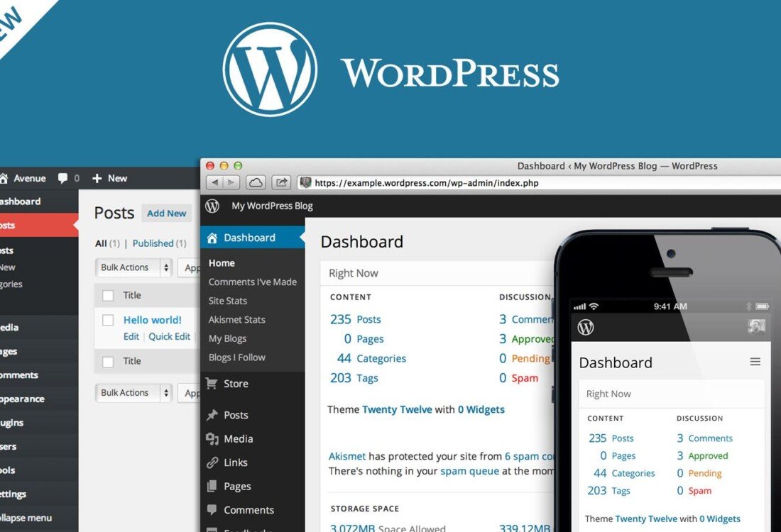This screenshot has width=781, height=532.
Task: Tap 235 Posts on the phone dashboard
Action: (x=611, y=438)
